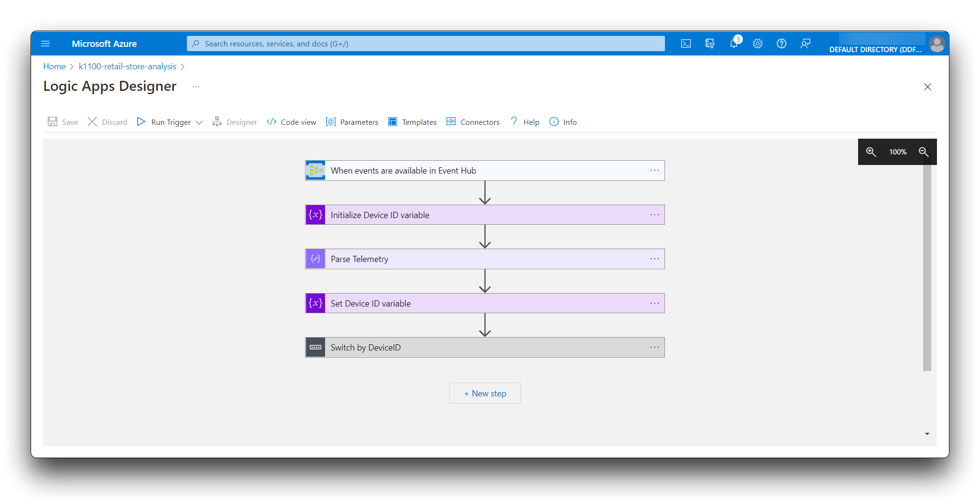Close the Logic Apps Designer blade
Image resolution: width=980 pixels, height=504 pixels.
927,87
